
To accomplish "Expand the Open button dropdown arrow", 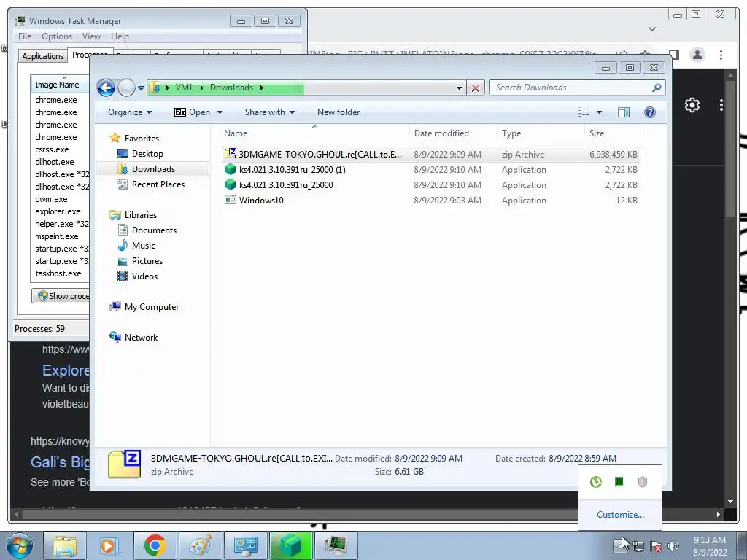I will [x=220, y=112].
